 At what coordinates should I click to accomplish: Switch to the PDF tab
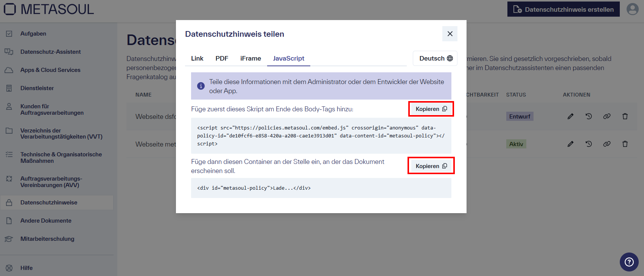[x=222, y=58]
